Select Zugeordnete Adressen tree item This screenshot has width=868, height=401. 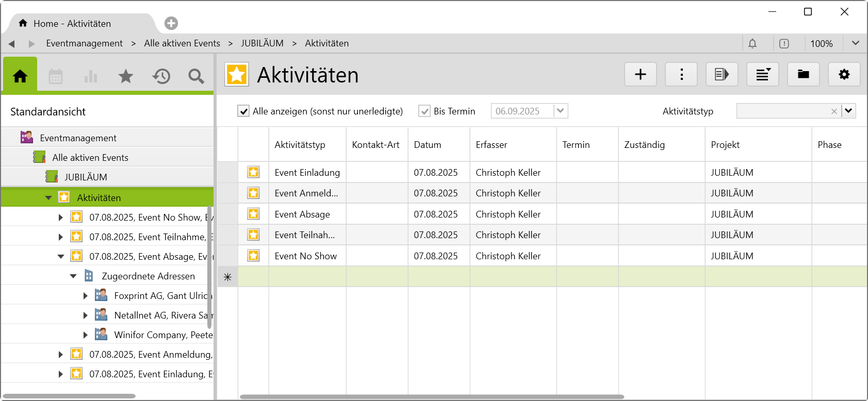pyautogui.click(x=148, y=276)
